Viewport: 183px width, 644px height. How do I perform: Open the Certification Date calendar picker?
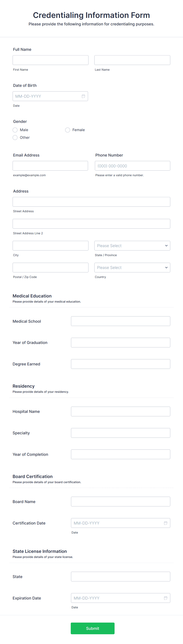pos(165,523)
